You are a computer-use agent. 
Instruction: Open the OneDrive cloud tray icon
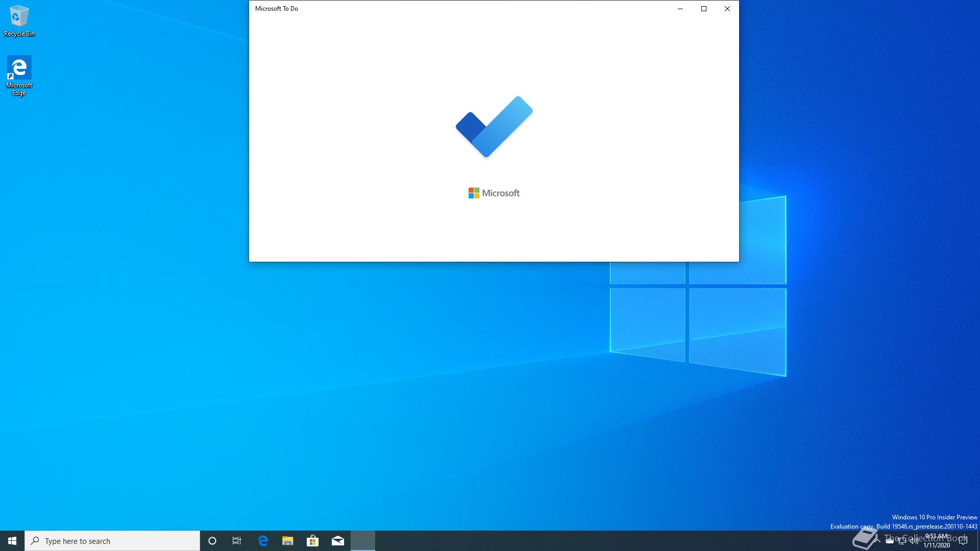[x=890, y=541]
